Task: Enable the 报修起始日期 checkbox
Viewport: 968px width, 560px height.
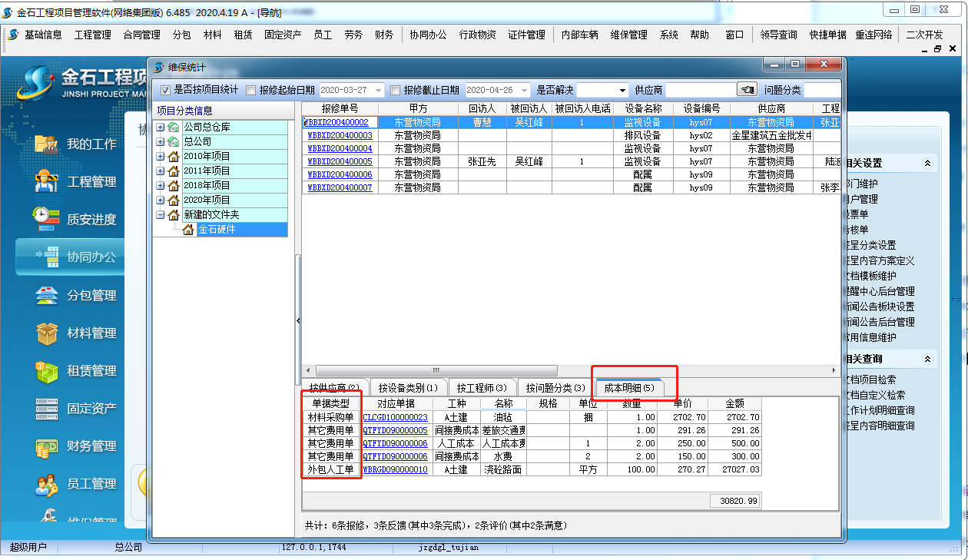Action: [x=250, y=88]
